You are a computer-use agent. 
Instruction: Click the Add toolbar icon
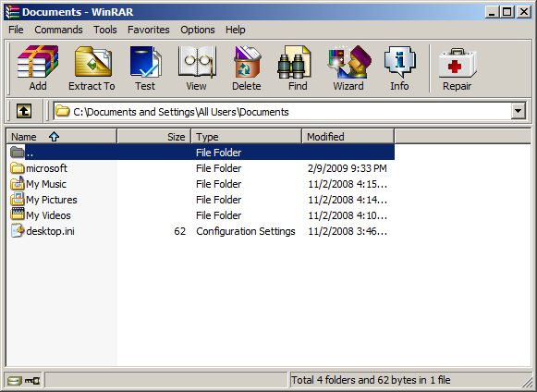click(x=38, y=62)
